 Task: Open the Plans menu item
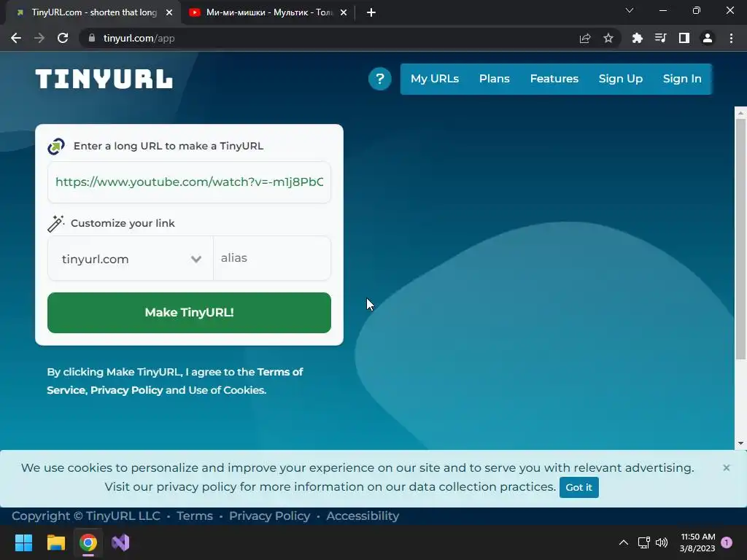tap(494, 79)
